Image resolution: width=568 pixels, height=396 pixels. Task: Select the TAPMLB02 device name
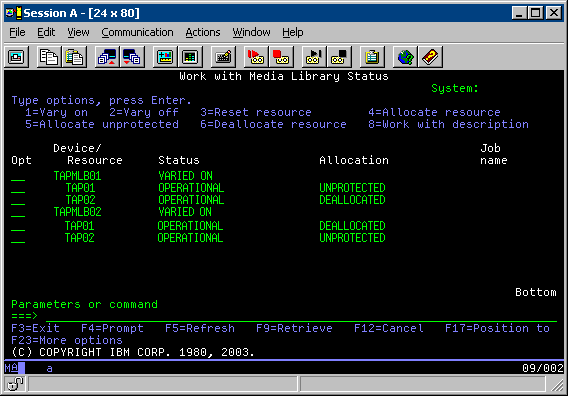click(x=78, y=212)
